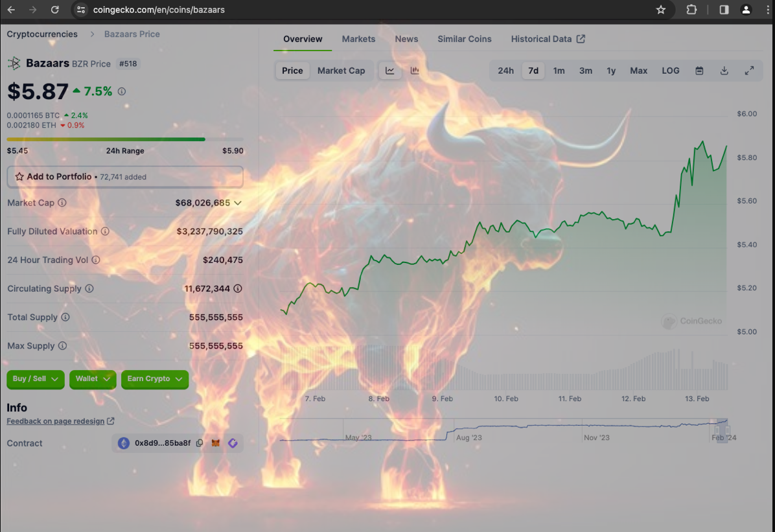Set chart range to 3m

[x=586, y=71]
